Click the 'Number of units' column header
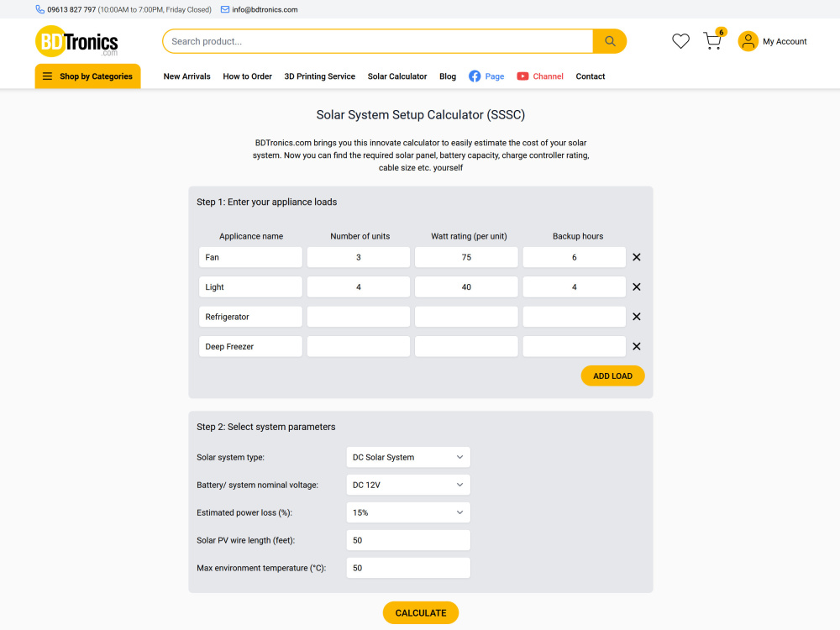The height and width of the screenshot is (630, 840). coord(360,236)
